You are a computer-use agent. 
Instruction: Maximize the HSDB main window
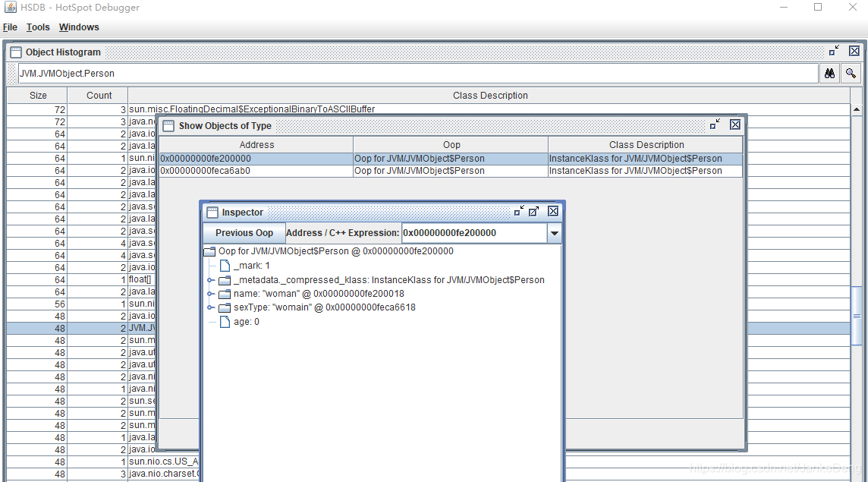pos(818,7)
